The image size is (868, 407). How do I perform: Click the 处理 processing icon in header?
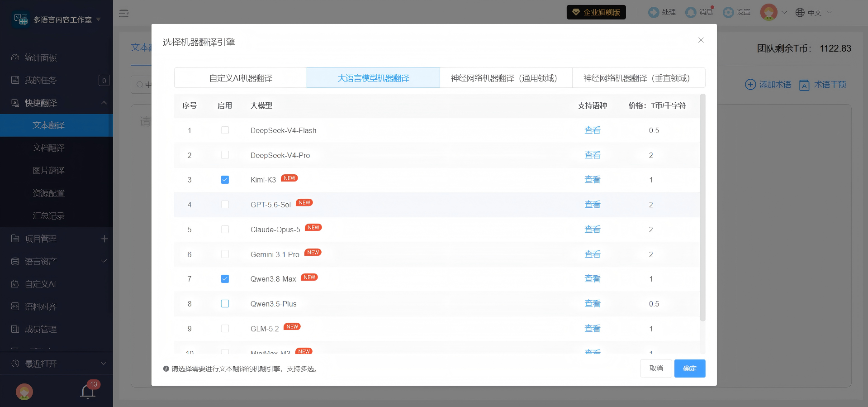point(654,12)
